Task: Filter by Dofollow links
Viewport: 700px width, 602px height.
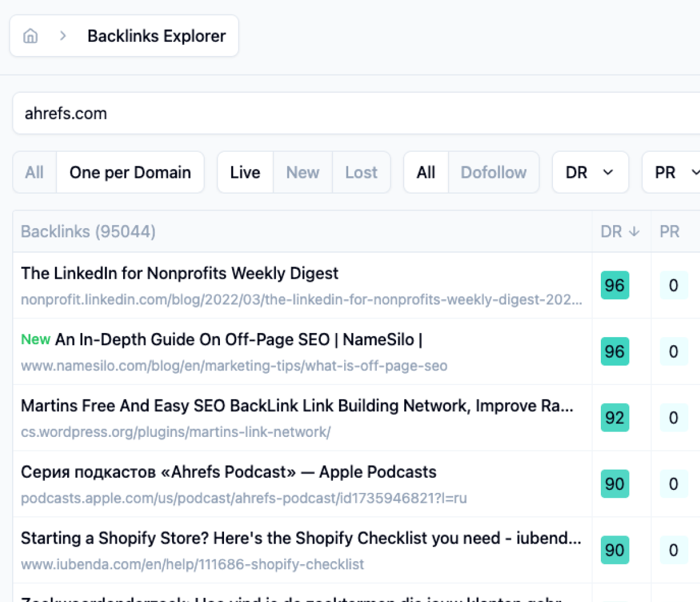Action: (494, 172)
